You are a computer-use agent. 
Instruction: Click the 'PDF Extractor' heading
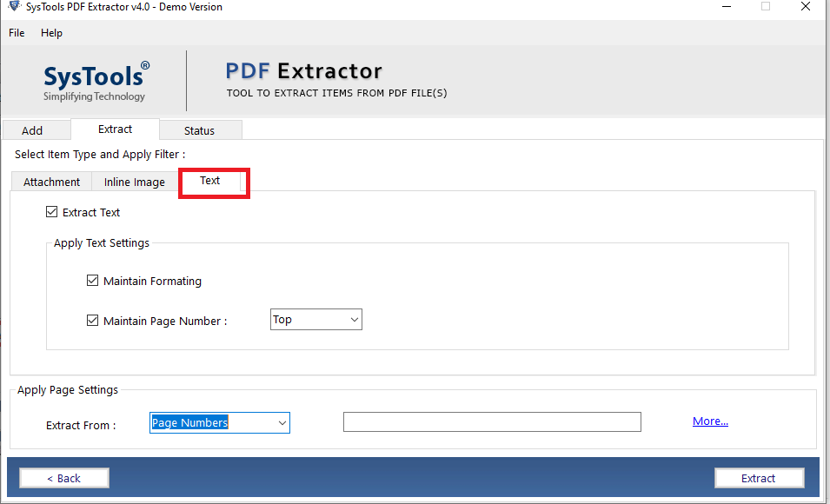(x=304, y=71)
